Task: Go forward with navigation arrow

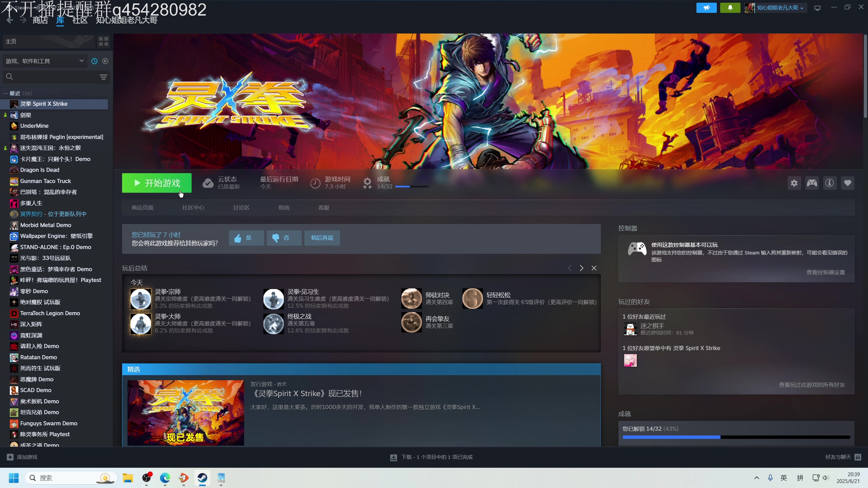Action: pyautogui.click(x=23, y=20)
